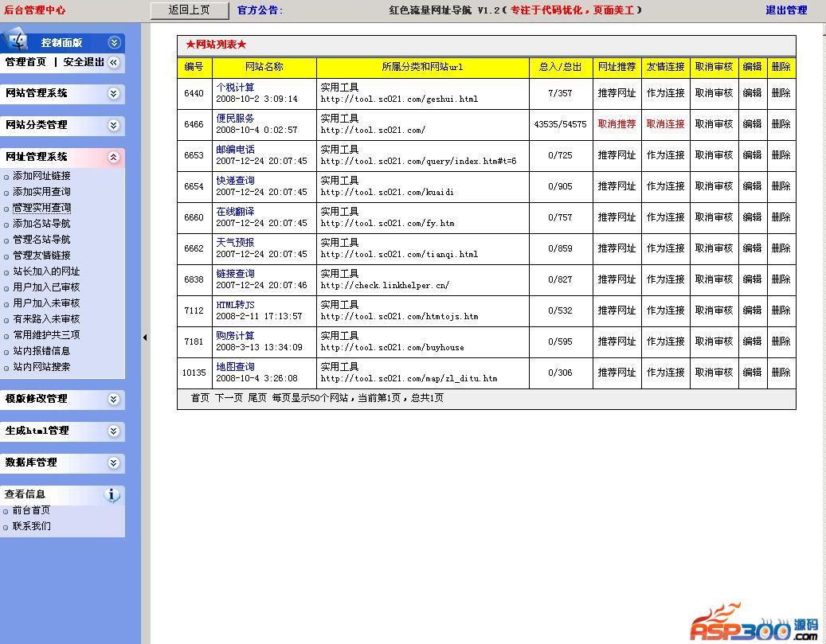Click the 返回上页 button
Image resolution: width=826 pixels, height=644 pixels.
tap(190, 10)
